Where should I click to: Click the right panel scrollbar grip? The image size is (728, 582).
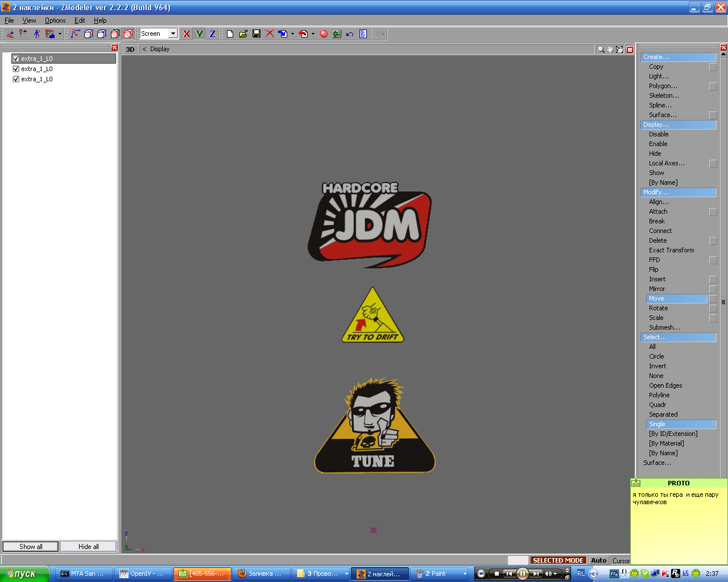tap(723, 302)
